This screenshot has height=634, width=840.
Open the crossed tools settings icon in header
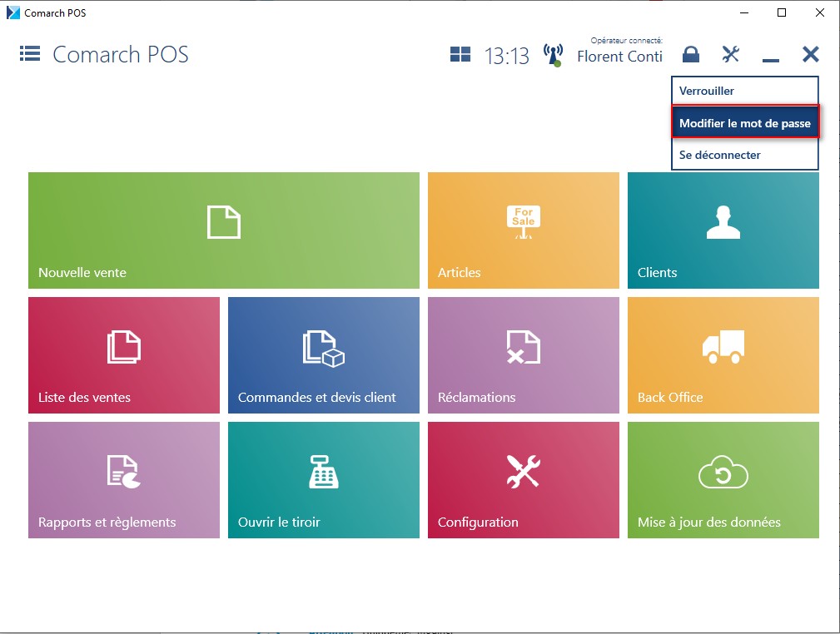(x=730, y=54)
